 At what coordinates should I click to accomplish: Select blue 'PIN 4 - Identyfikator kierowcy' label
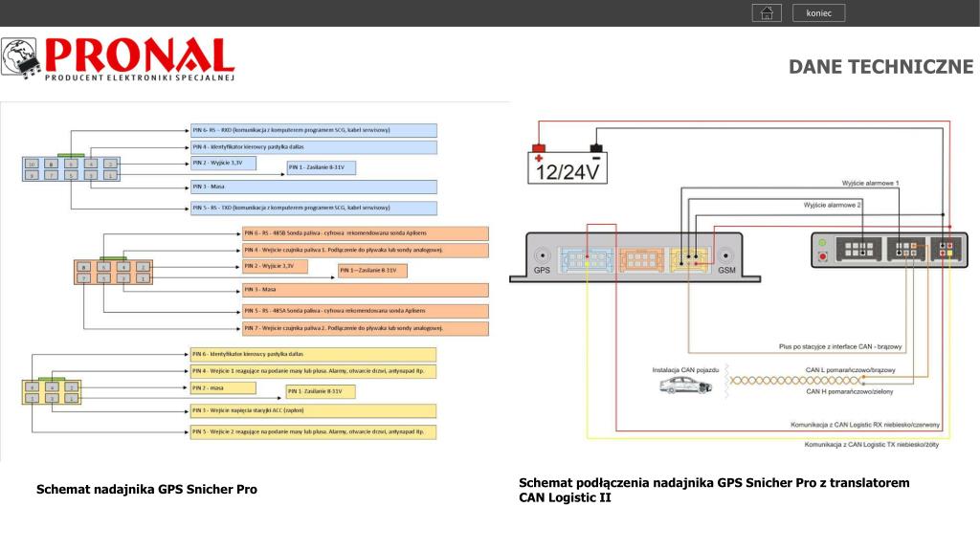coord(314,147)
